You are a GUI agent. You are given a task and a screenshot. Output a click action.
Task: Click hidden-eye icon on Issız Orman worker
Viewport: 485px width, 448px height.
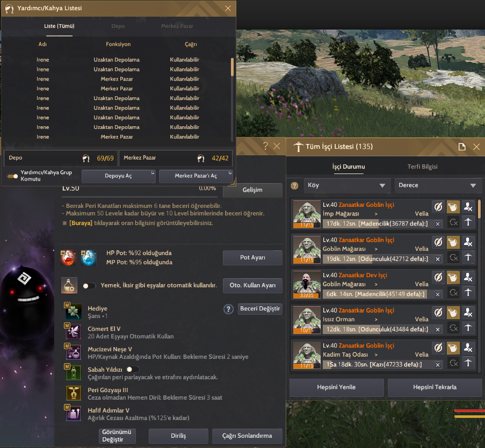[x=438, y=313]
